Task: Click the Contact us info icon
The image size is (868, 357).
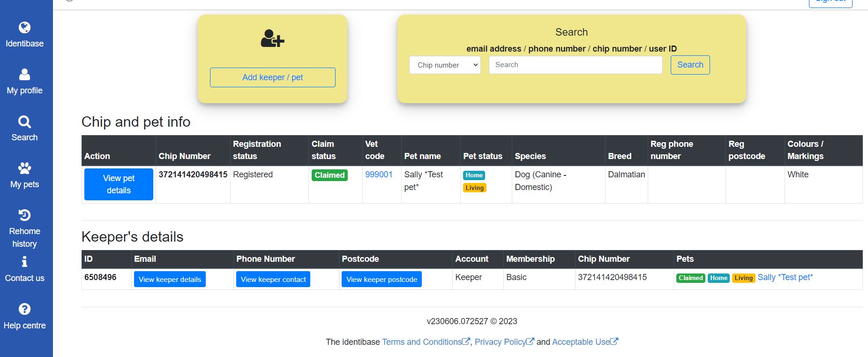Action: (x=24, y=262)
